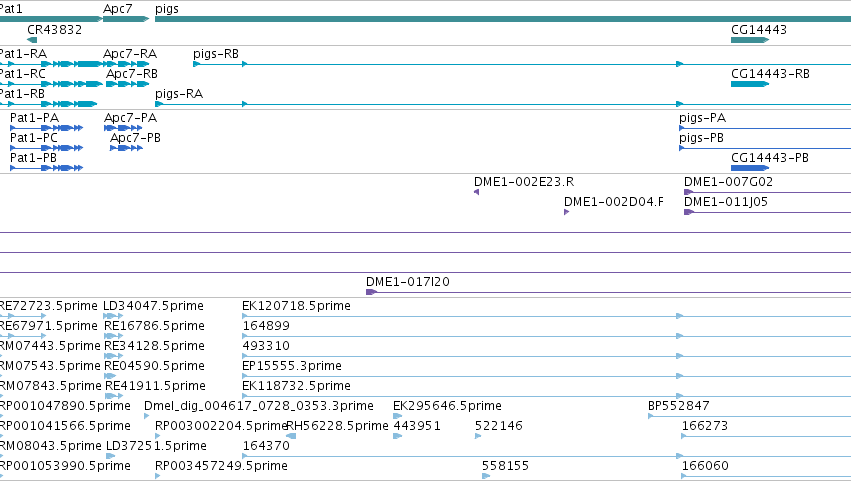This screenshot has width=851, height=481.
Task: Click EST RE67971.5prime label
Action: coord(49,326)
